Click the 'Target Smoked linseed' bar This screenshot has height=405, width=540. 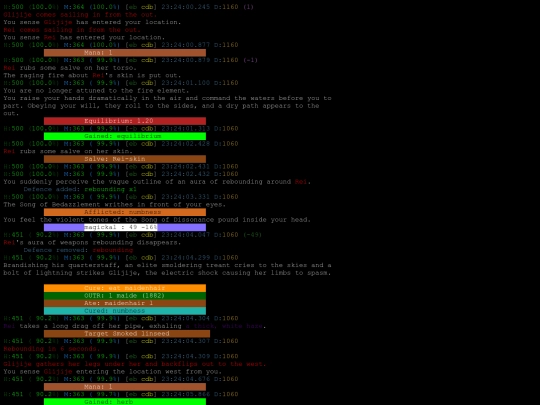[x=127, y=333]
